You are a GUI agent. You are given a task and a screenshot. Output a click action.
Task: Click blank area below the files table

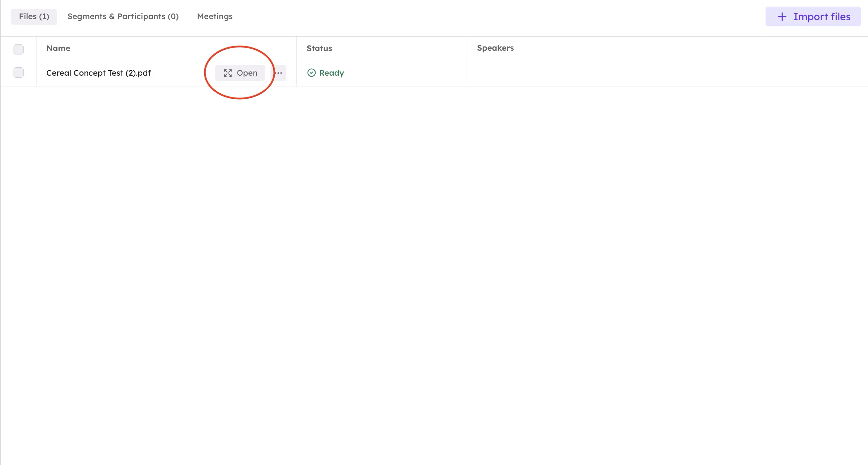(434, 260)
